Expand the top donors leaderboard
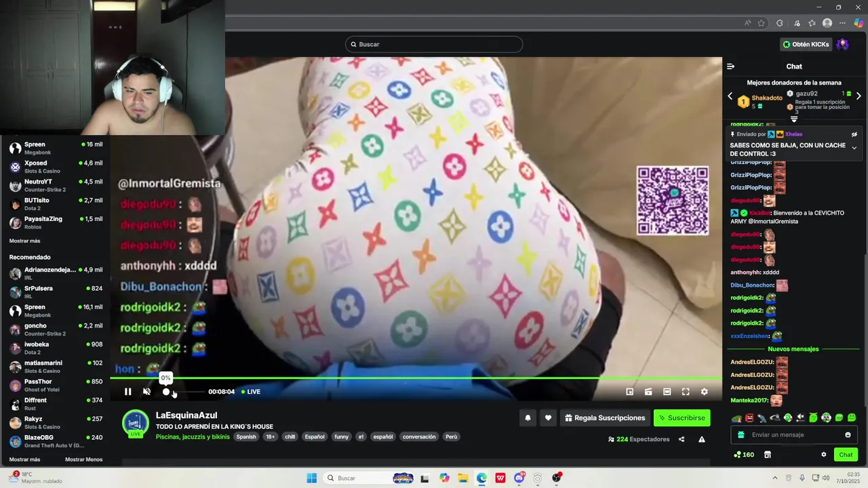Screen dimensions: 868x488 (794, 119)
